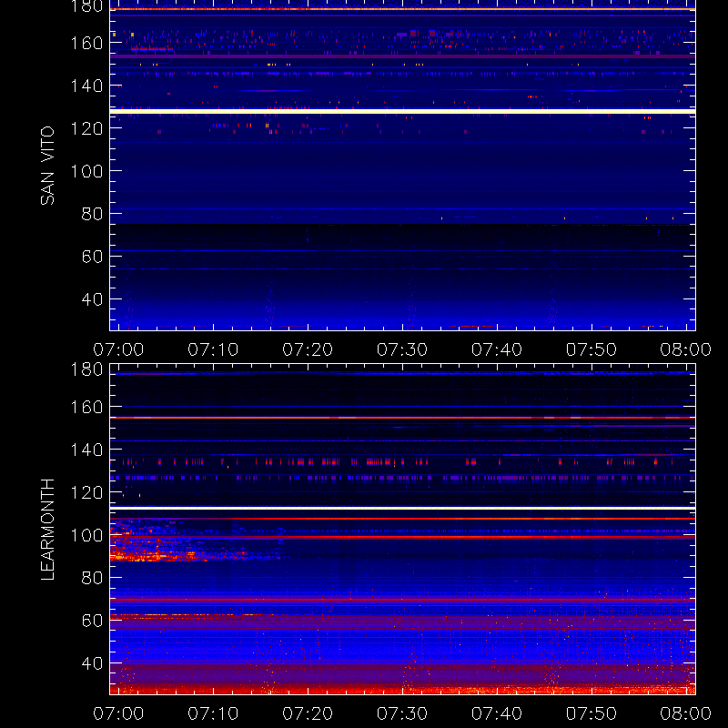Click the 07:00 time label under San Vito plot
Screen dimensions: 728x728
pos(118,349)
